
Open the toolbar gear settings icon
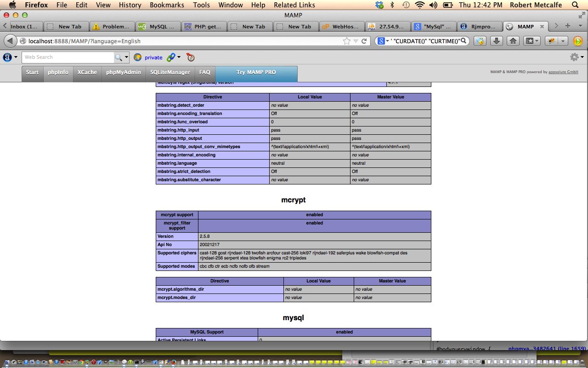pos(574,57)
